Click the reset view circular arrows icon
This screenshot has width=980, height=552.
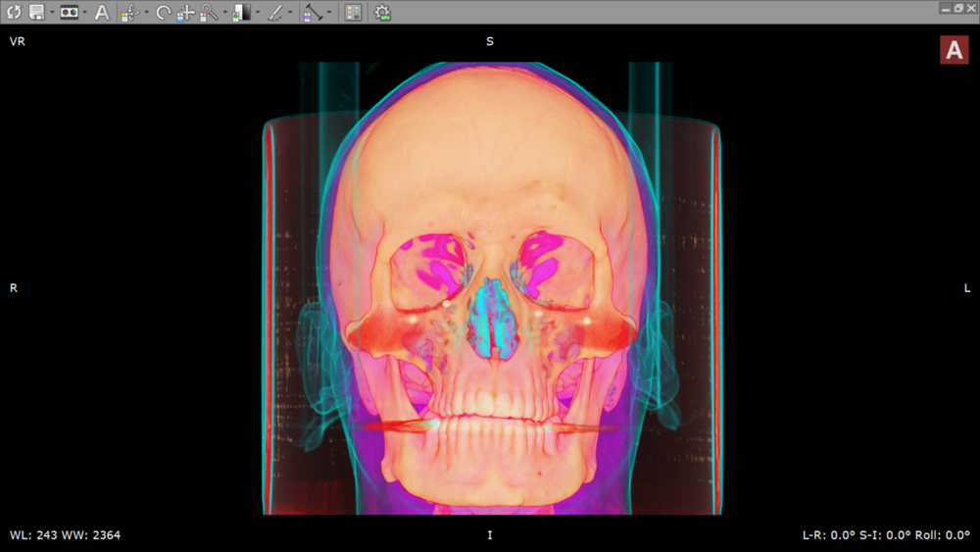pyautogui.click(x=14, y=13)
